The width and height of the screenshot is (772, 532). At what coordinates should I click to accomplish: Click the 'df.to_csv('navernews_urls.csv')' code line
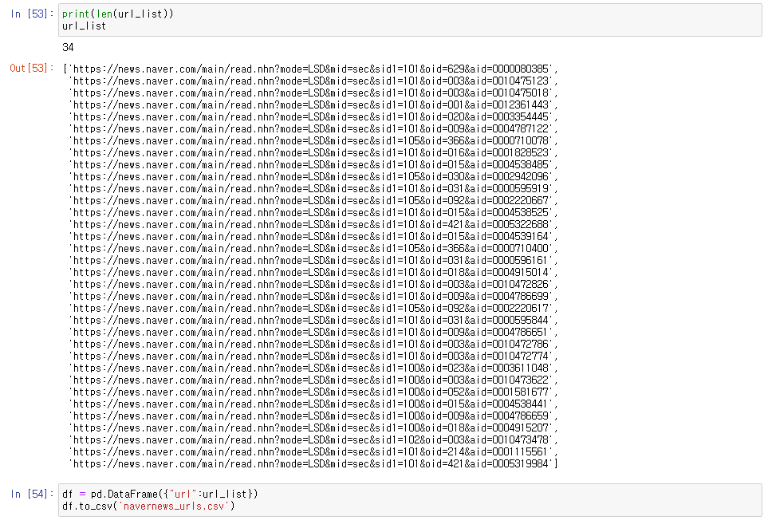[148, 506]
